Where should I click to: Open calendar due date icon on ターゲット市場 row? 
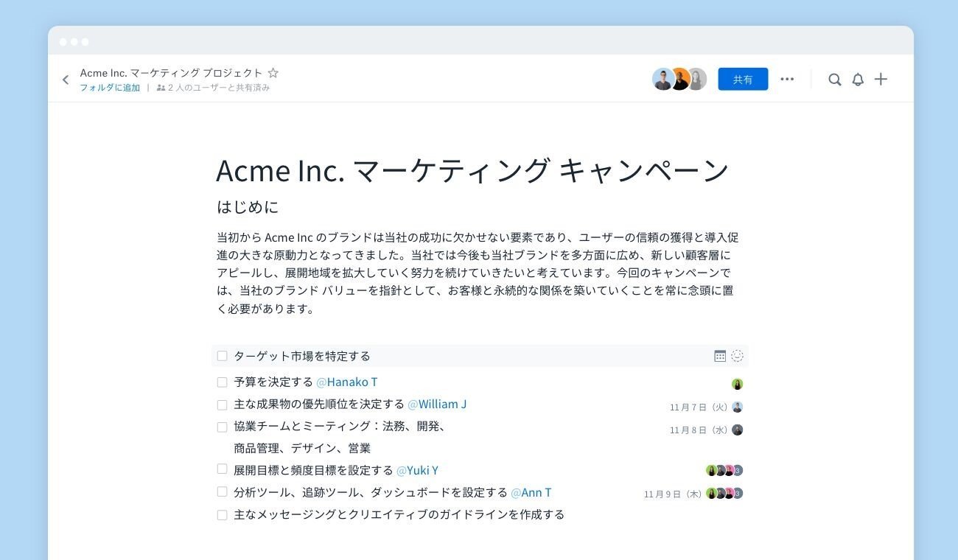click(720, 356)
